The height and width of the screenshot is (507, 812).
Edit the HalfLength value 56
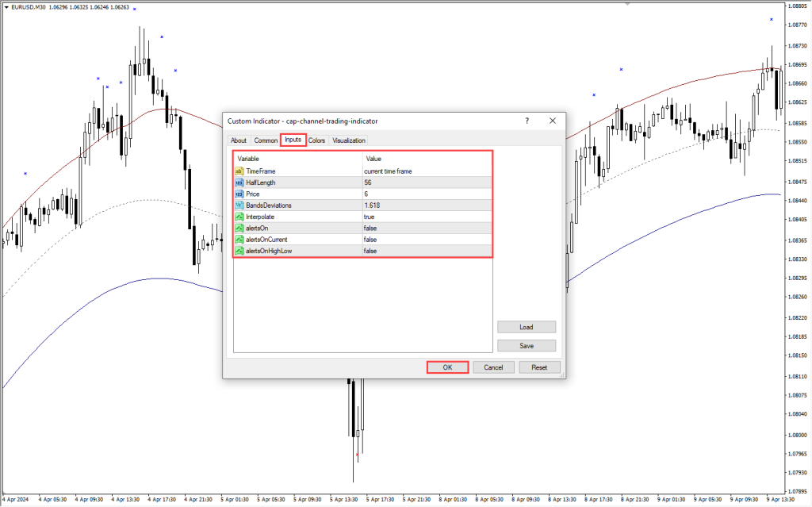(x=427, y=182)
